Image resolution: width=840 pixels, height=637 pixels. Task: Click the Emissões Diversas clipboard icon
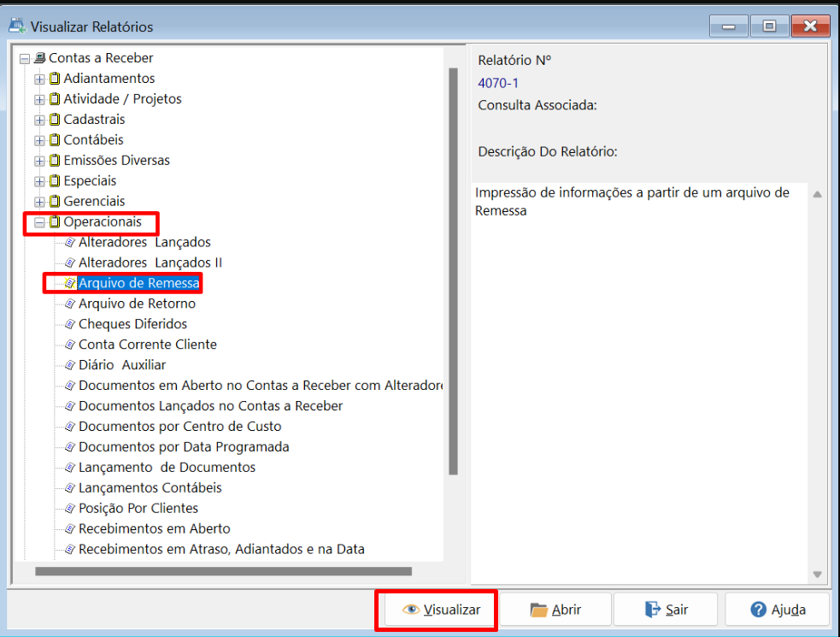(x=55, y=160)
